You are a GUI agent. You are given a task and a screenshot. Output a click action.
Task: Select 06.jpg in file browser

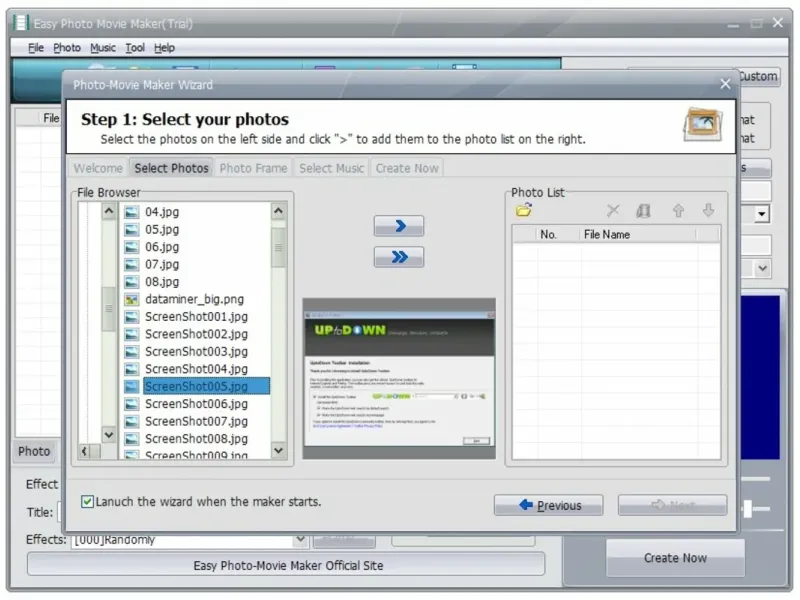[x=162, y=247]
